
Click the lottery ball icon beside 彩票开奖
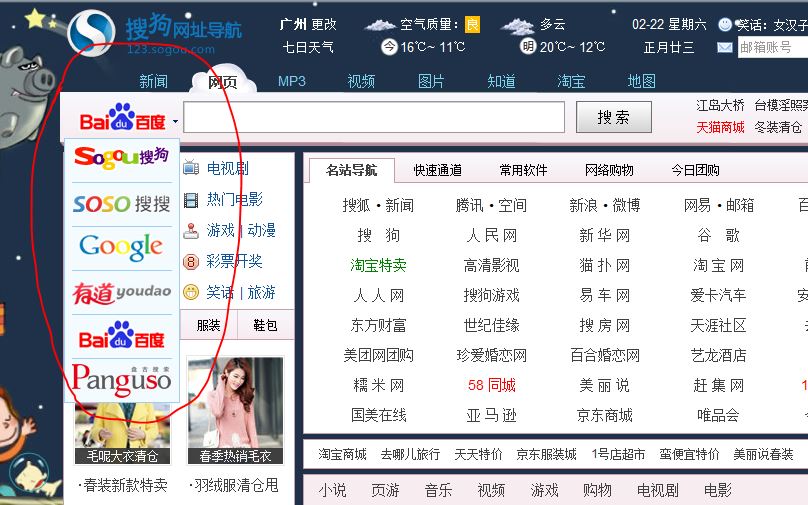pos(191,262)
